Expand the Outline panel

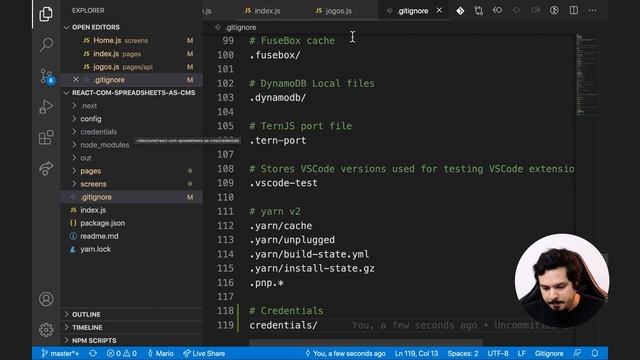(x=132, y=315)
